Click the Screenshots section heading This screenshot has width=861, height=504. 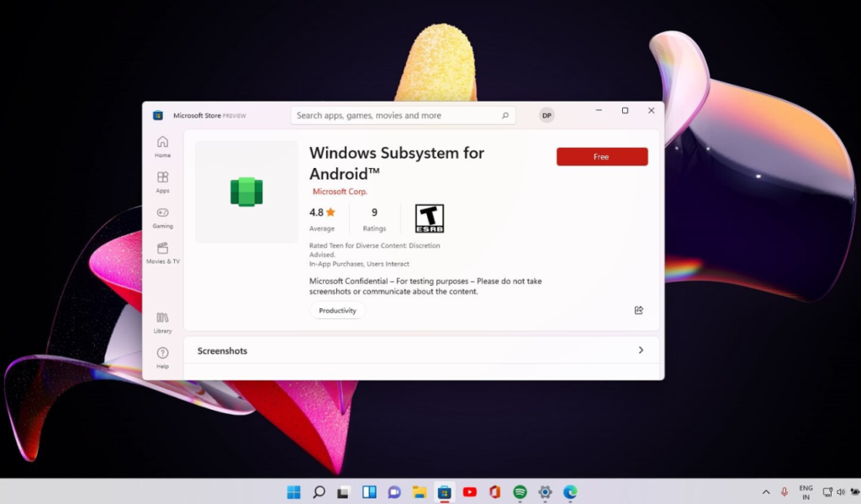coord(222,351)
